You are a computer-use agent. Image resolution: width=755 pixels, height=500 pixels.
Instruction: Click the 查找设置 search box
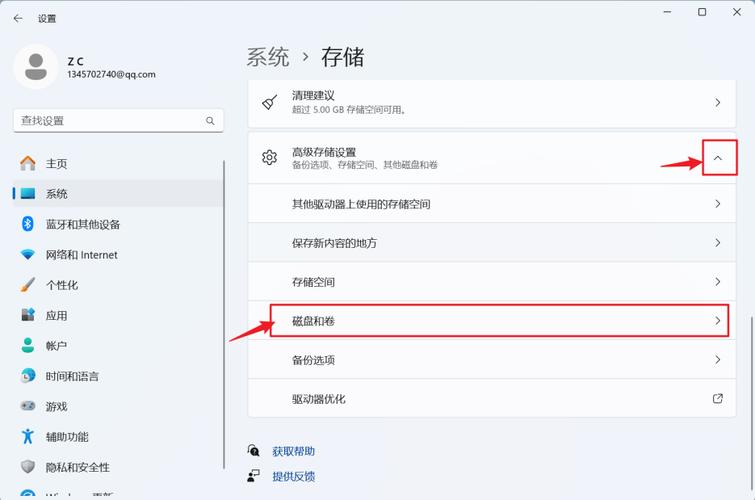[x=118, y=120]
